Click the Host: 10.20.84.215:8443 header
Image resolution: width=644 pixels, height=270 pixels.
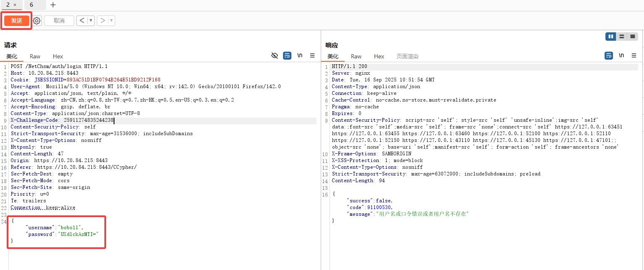click(x=44, y=73)
